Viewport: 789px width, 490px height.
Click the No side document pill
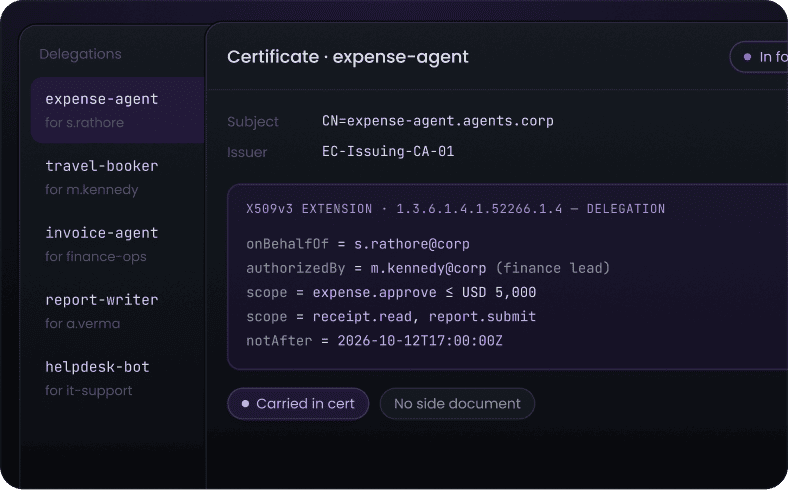(457, 403)
